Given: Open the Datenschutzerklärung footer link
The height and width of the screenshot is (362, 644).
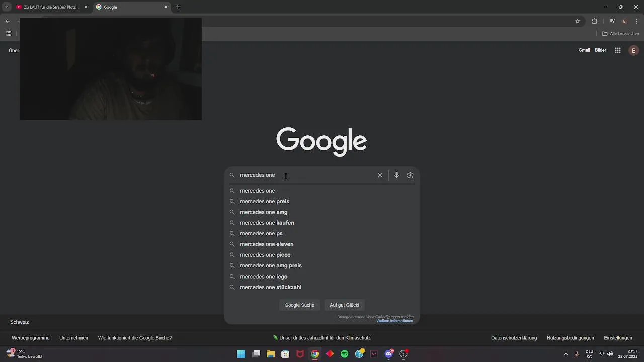Looking at the screenshot, I should point(514,338).
